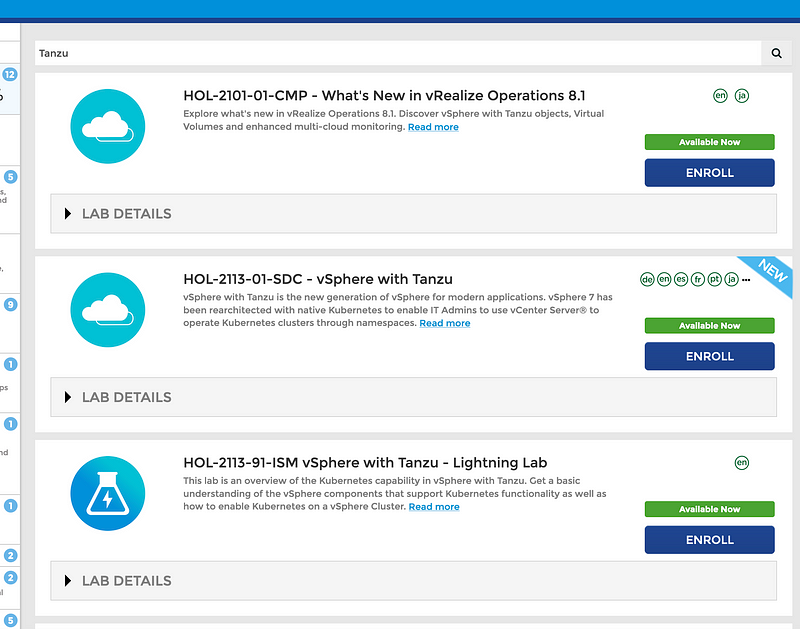Expand Lab Details for HOL-2113-01-SDC
The image size is (800, 629).
(413, 397)
